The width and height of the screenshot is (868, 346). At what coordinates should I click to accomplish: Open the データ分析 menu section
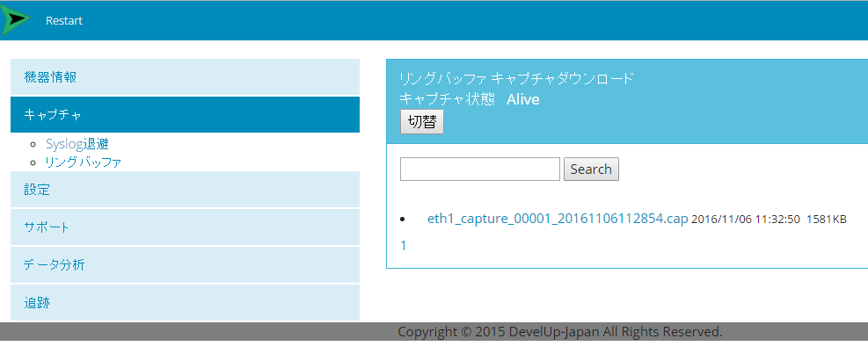tap(185, 264)
